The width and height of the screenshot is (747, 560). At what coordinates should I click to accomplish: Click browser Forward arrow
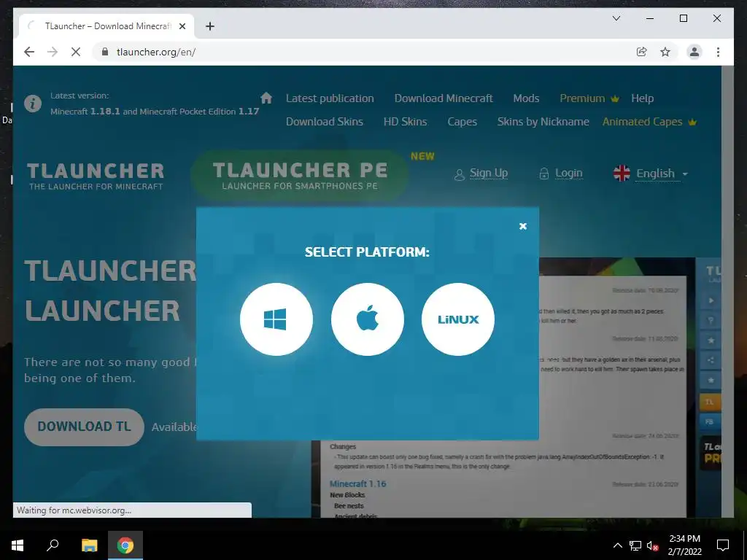(53, 52)
